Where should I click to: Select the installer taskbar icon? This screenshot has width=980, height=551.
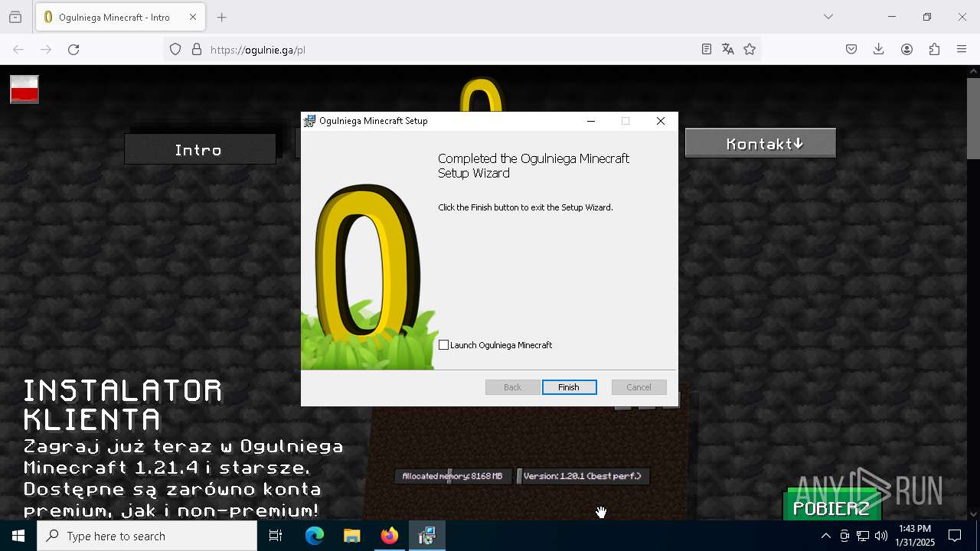(x=427, y=536)
